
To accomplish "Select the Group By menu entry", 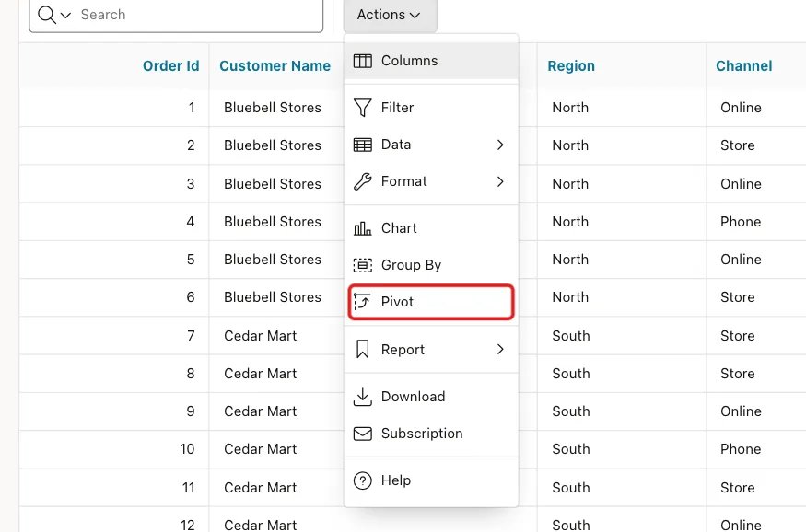I will coord(431,265).
